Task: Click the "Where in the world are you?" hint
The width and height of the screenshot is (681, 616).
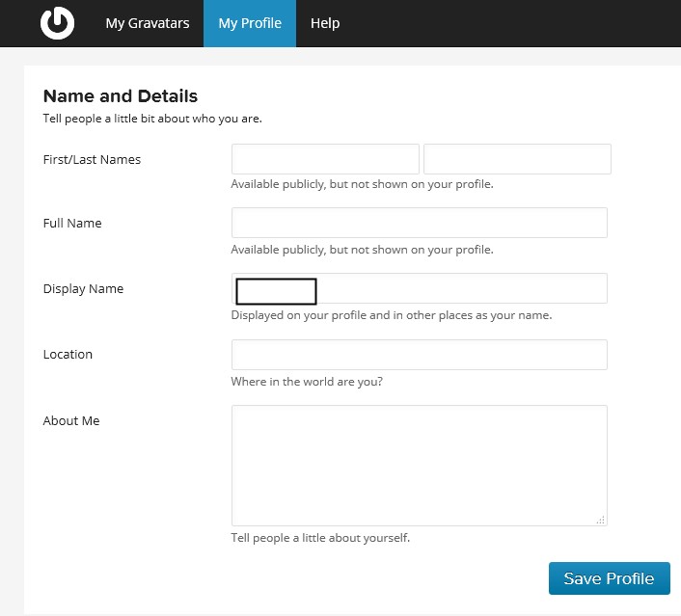Action: [x=307, y=382]
